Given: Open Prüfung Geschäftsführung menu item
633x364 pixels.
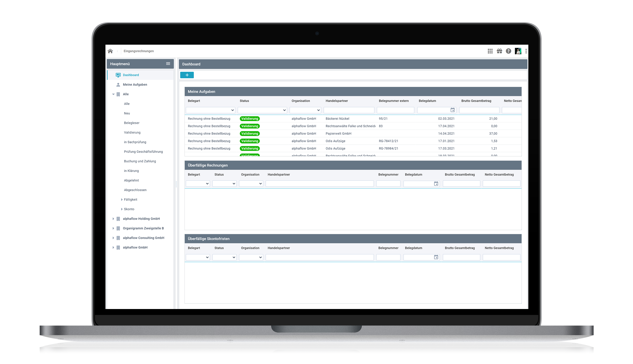Looking at the screenshot, I should coord(143,152).
